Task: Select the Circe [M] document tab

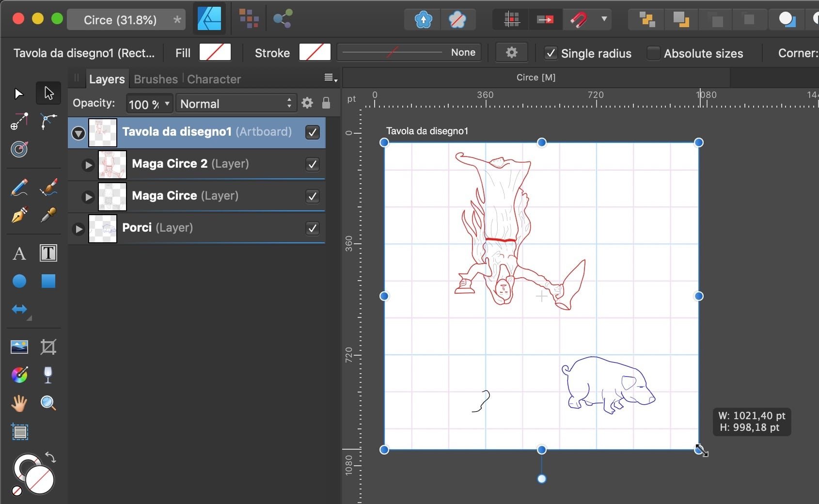Action: point(536,78)
